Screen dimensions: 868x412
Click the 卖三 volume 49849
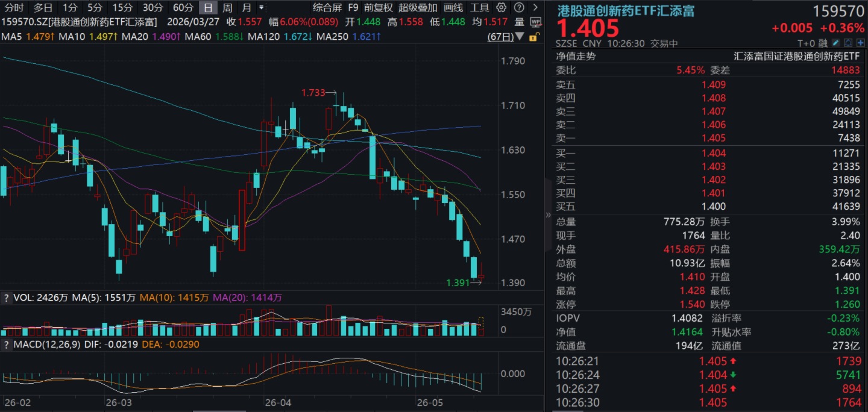tap(846, 111)
